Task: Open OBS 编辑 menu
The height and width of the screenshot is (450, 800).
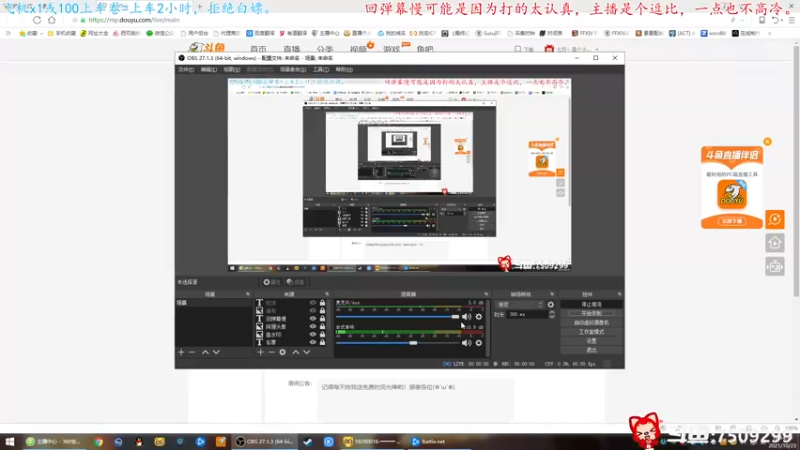Action: point(208,69)
